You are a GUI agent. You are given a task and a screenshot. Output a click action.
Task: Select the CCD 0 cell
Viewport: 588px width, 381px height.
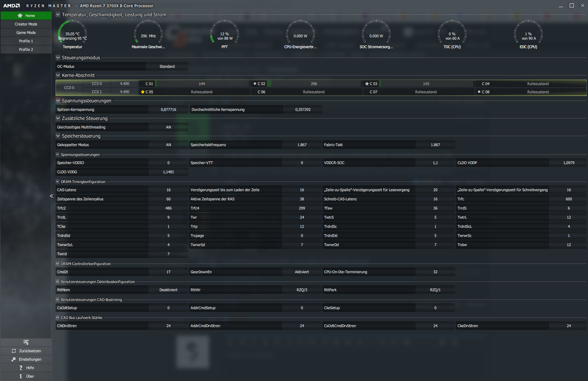[69, 88]
